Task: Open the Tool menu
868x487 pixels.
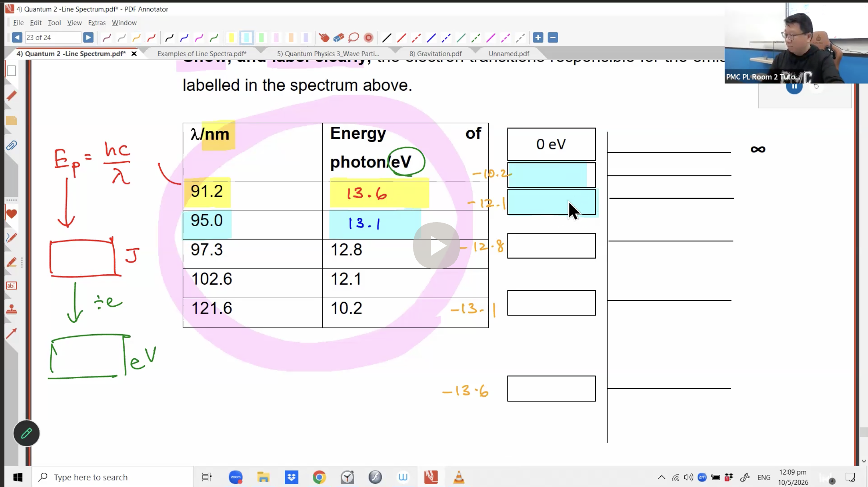Action: pos(54,23)
